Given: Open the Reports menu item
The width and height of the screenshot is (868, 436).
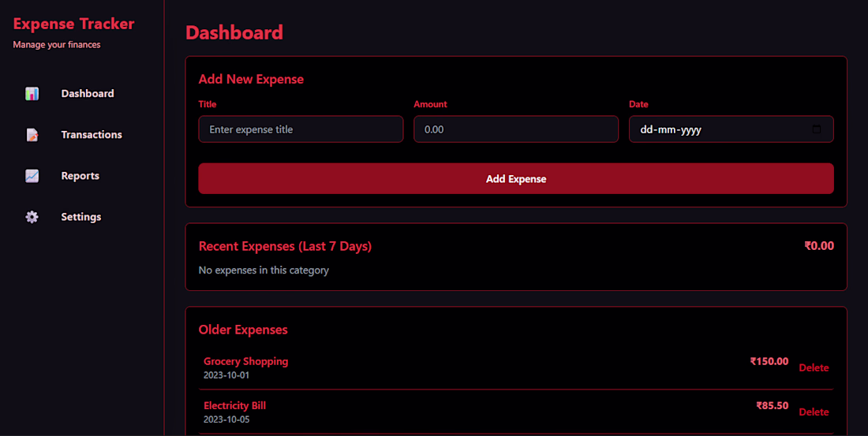Looking at the screenshot, I should pos(82,176).
